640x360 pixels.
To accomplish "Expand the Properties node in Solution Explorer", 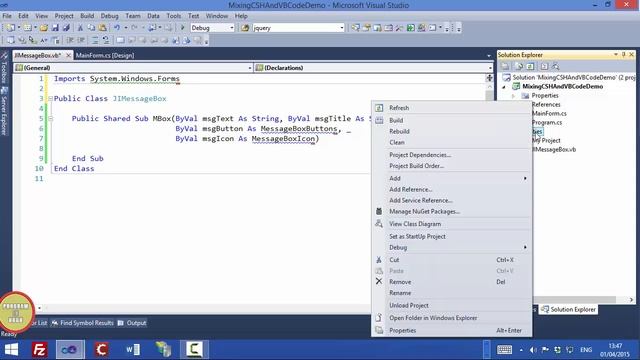I will coord(514,96).
